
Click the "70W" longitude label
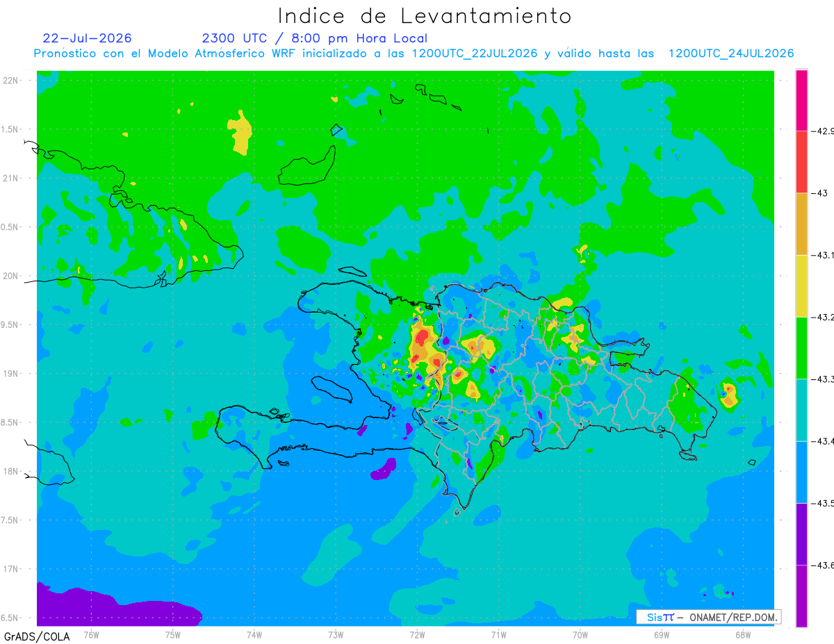point(580,634)
